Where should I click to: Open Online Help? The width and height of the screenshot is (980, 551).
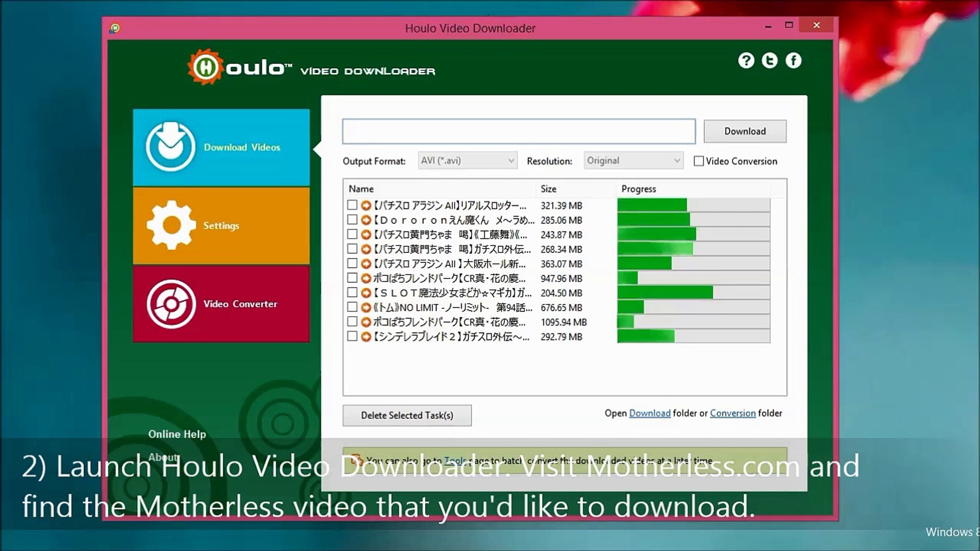[x=177, y=434]
